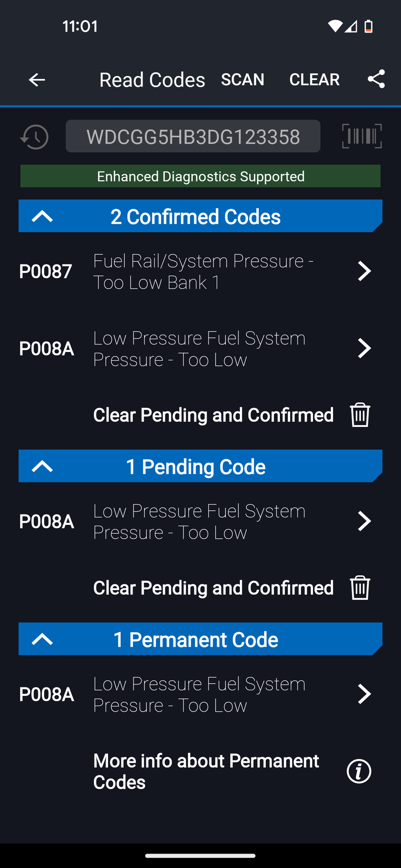Collapse the 1 Pending Code section

[x=42, y=466]
